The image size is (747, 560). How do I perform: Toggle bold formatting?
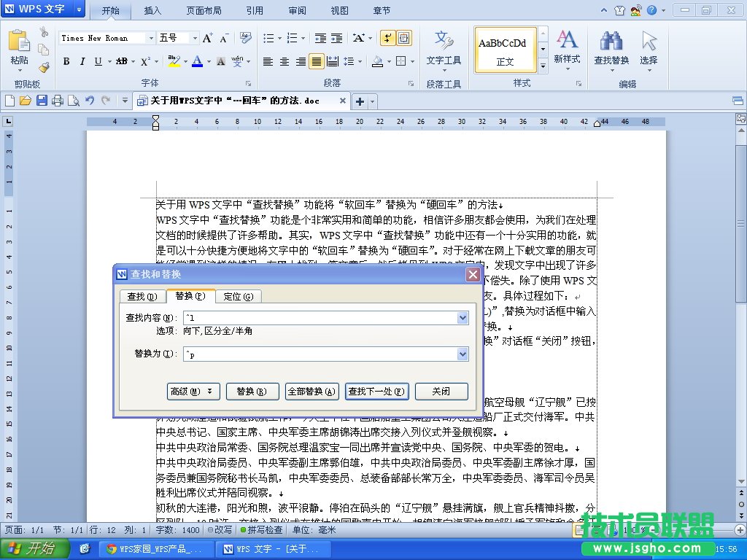click(66, 62)
